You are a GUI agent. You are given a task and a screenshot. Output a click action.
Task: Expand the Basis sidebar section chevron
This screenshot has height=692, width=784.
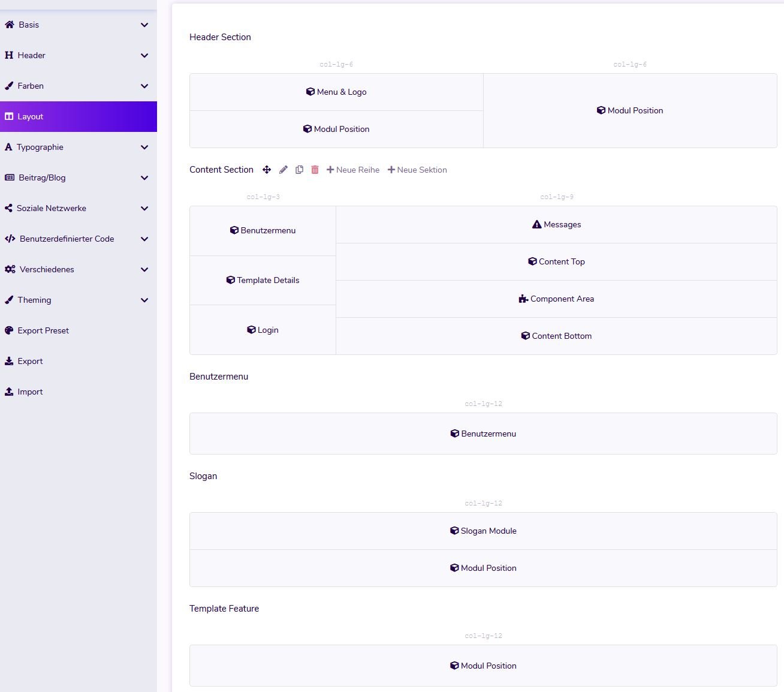[144, 25]
